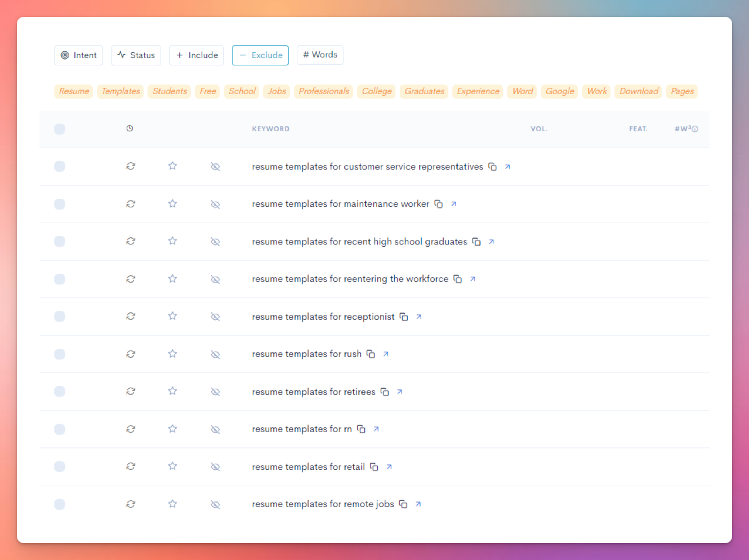
Task: Hide 'resume templates for retail' keyword
Action: (x=215, y=467)
